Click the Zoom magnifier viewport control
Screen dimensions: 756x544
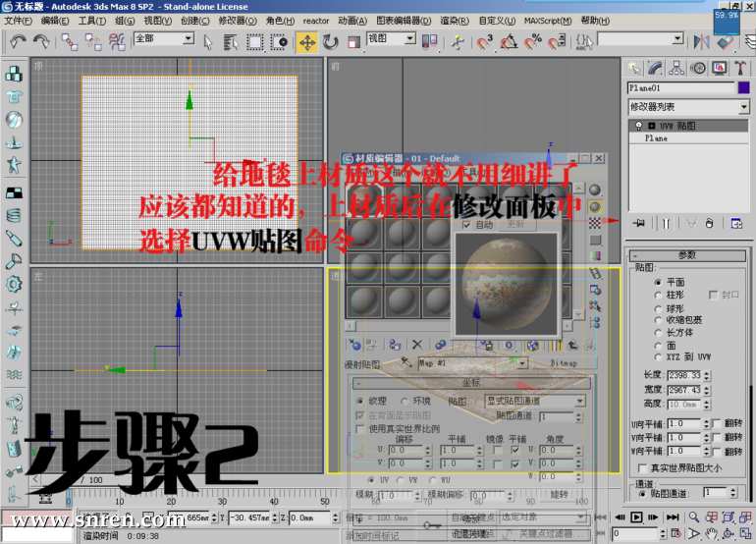694,517
